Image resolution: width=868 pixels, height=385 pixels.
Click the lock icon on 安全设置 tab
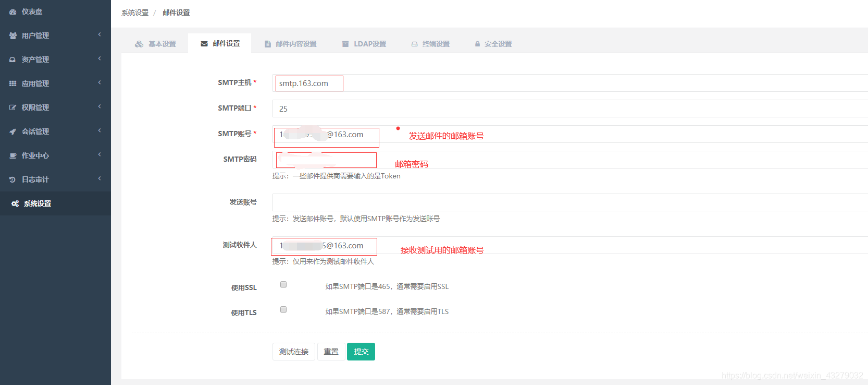coord(477,44)
